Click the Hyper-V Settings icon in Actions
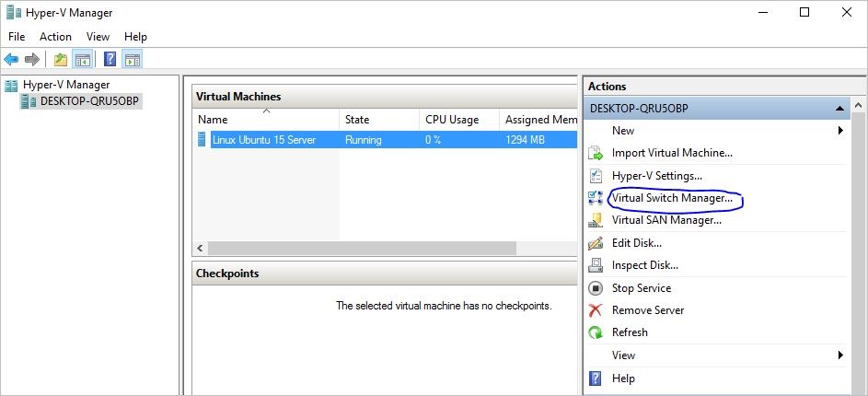The height and width of the screenshot is (396, 868). (596, 176)
